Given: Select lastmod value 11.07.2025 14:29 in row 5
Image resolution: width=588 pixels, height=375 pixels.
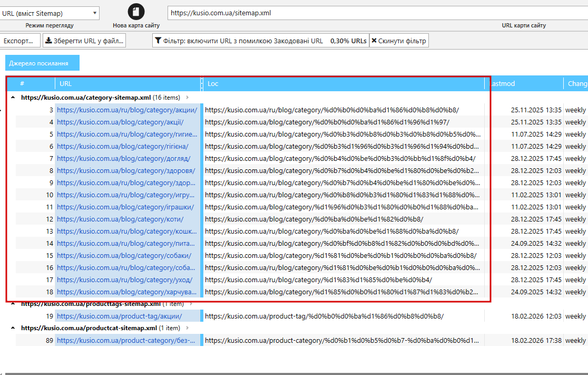Looking at the screenshot, I should point(536,134).
